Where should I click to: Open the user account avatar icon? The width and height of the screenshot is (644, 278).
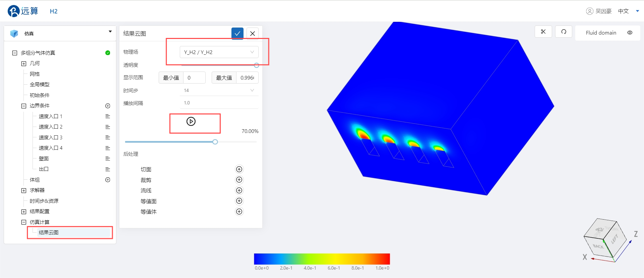click(x=589, y=11)
